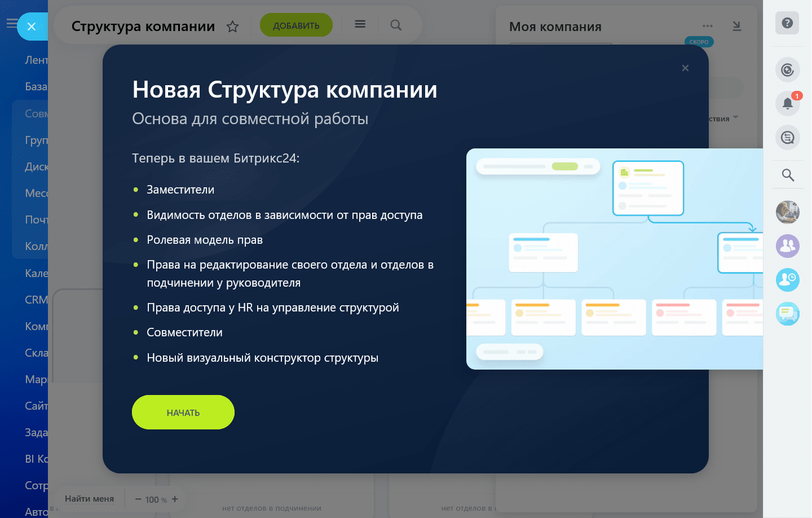Click Найти меня at the bottom

coord(89,498)
